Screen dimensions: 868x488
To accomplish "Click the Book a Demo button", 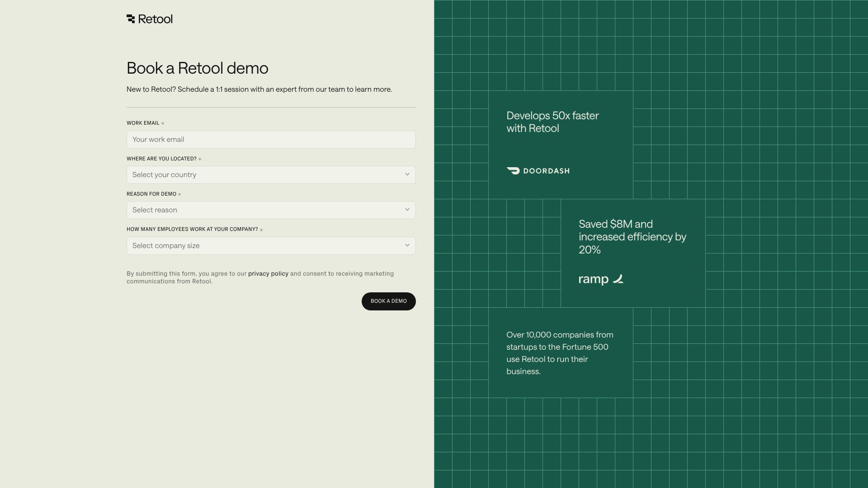I will [389, 301].
